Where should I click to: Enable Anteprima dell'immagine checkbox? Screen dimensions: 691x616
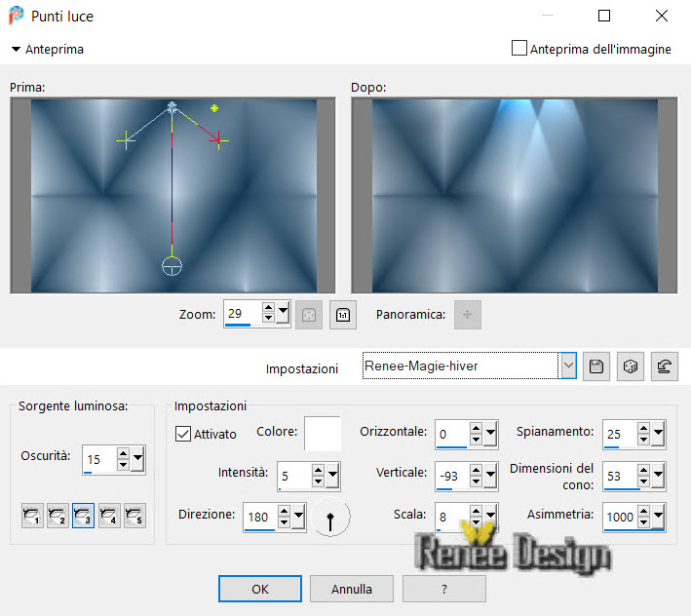(x=519, y=48)
